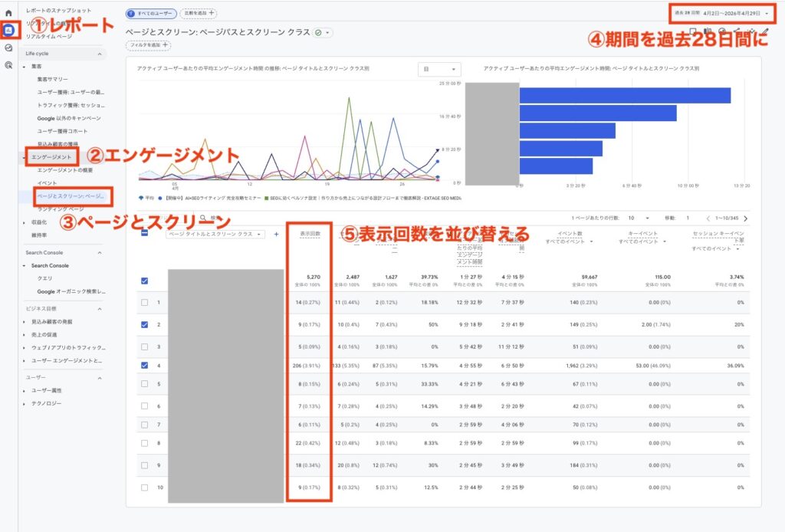The width and height of the screenshot is (785, 532).
Task: Check the checkbox for row 9
Action: [144, 465]
